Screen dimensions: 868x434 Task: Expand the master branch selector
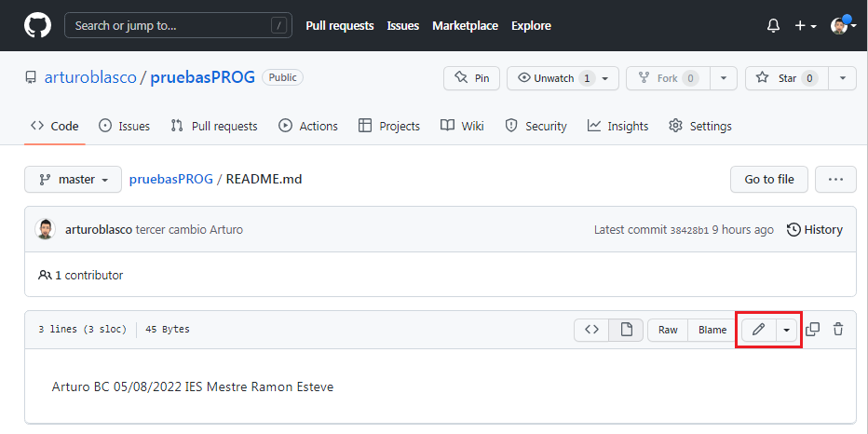(73, 180)
